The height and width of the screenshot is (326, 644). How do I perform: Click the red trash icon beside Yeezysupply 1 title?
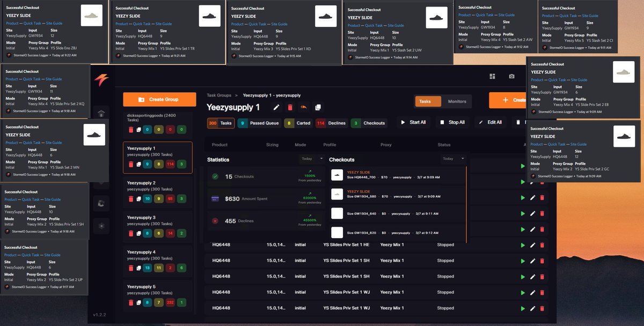click(x=290, y=107)
